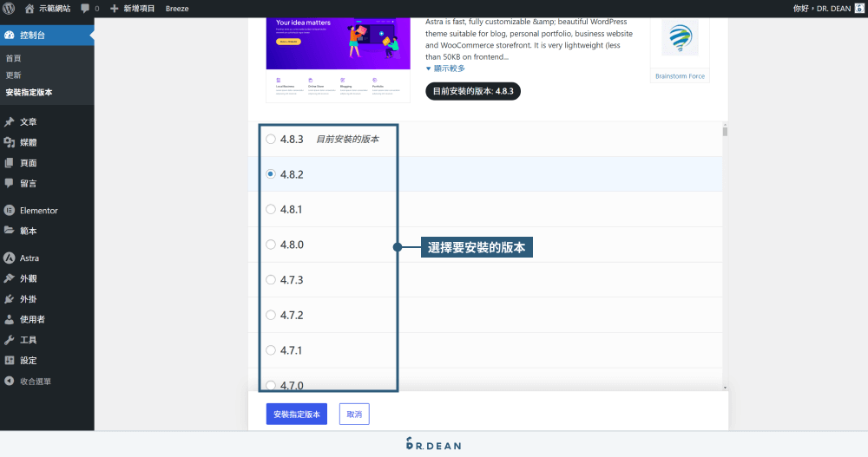The height and width of the screenshot is (457, 868).
Task: Click the 工具 wrench icon
Action: pos(10,340)
